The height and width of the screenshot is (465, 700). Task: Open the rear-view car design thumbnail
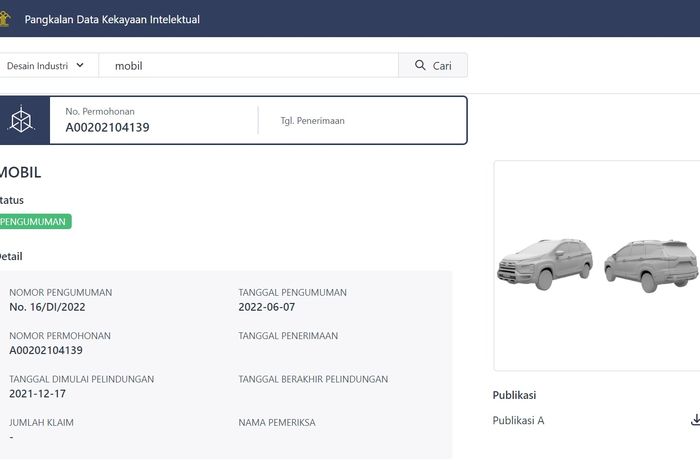[x=650, y=266]
